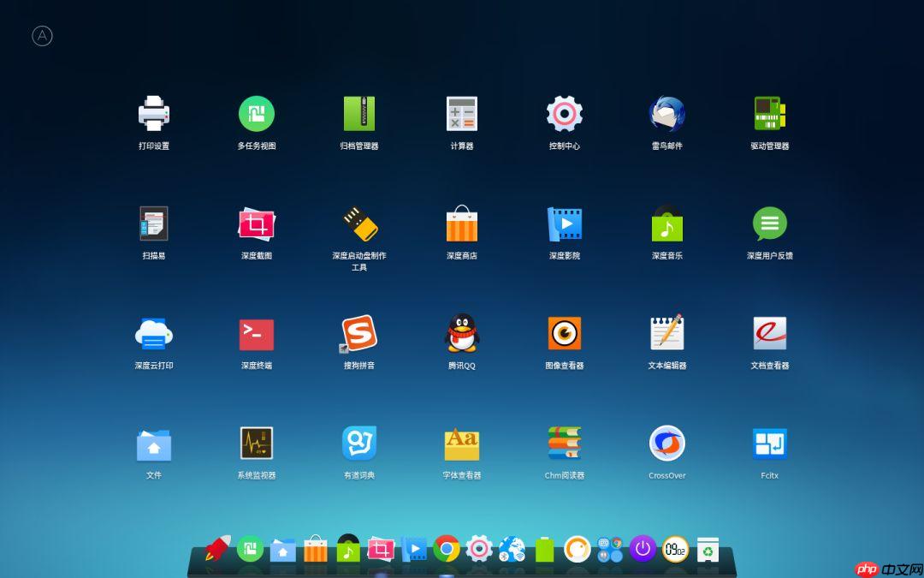924x578 pixels.
Task: Launch Deepin Movie player
Action: [565, 224]
